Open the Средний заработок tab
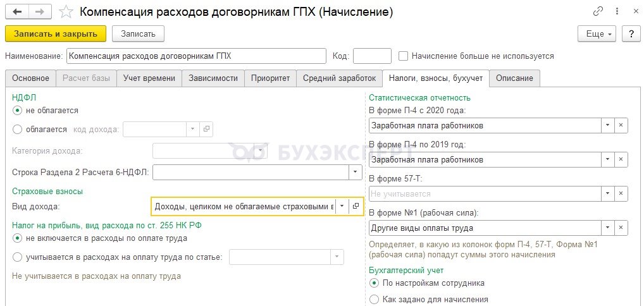Image resolution: width=644 pixels, height=306 pixels. (x=339, y=78)
